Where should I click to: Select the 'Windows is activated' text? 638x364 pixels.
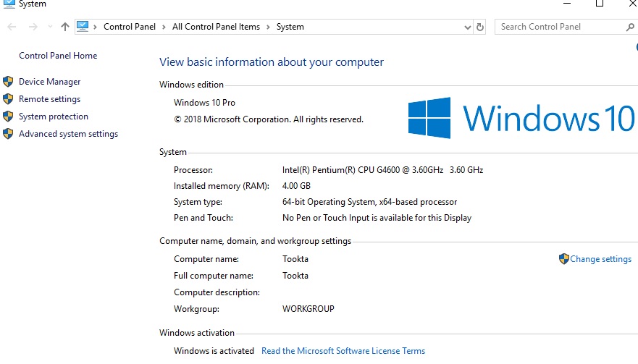pos(214,351)
